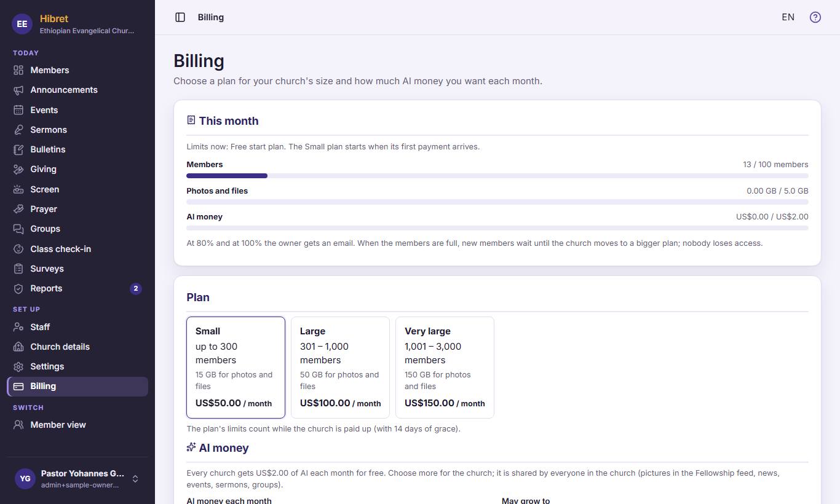Click the "13 / 100 members" text
Screen dimensions: 840x504
point(775,165)
